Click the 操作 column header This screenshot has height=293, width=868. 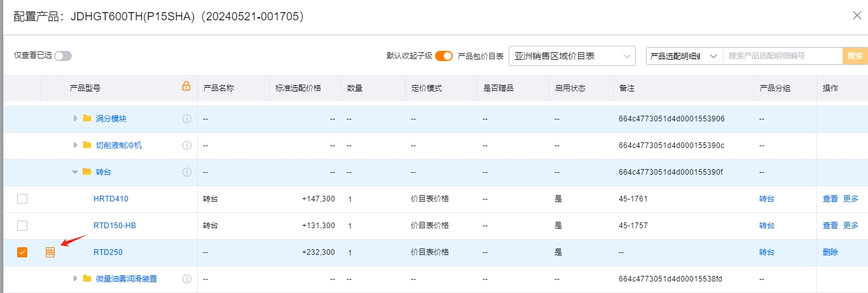coord(830,88)
